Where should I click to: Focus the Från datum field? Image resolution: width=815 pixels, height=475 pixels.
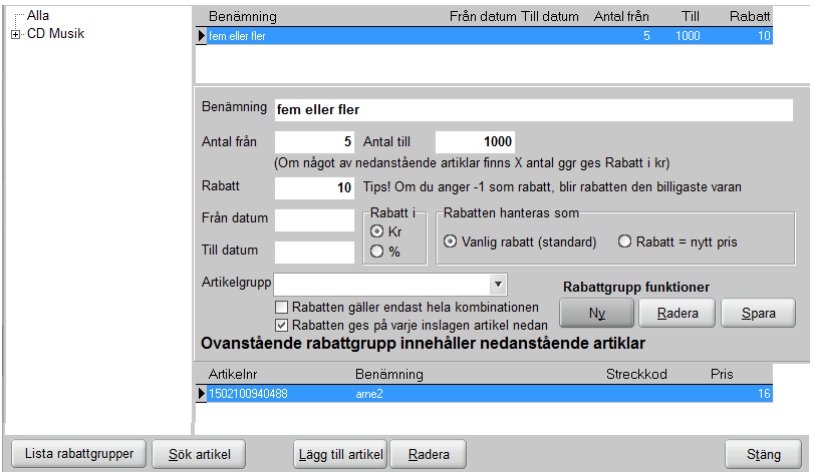click(x=314, y=220)
